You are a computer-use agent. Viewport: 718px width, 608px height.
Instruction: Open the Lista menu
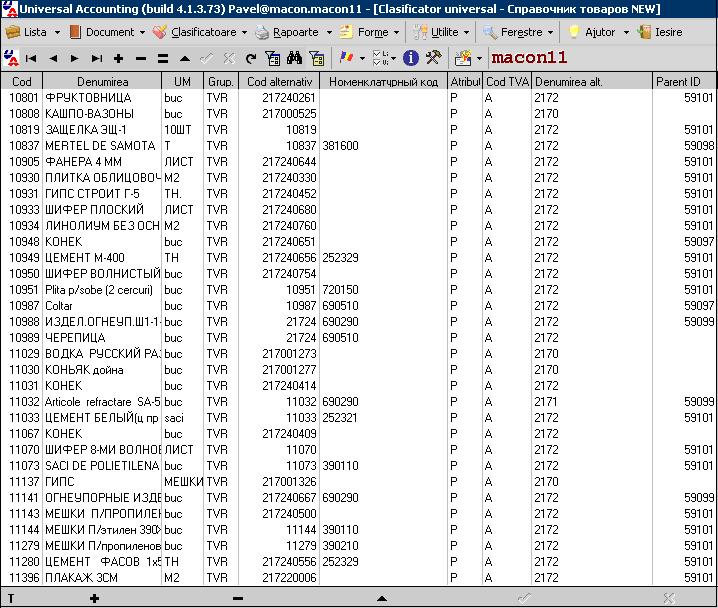coord(33,32)
